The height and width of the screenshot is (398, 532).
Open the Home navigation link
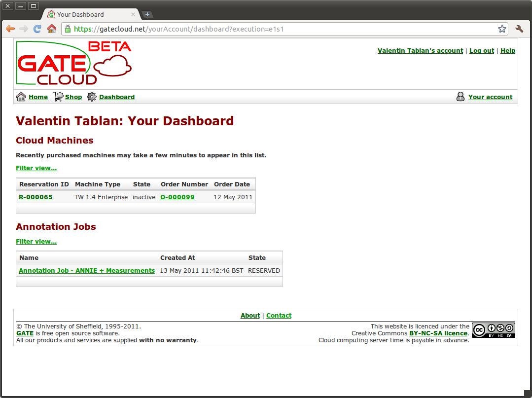38,97
